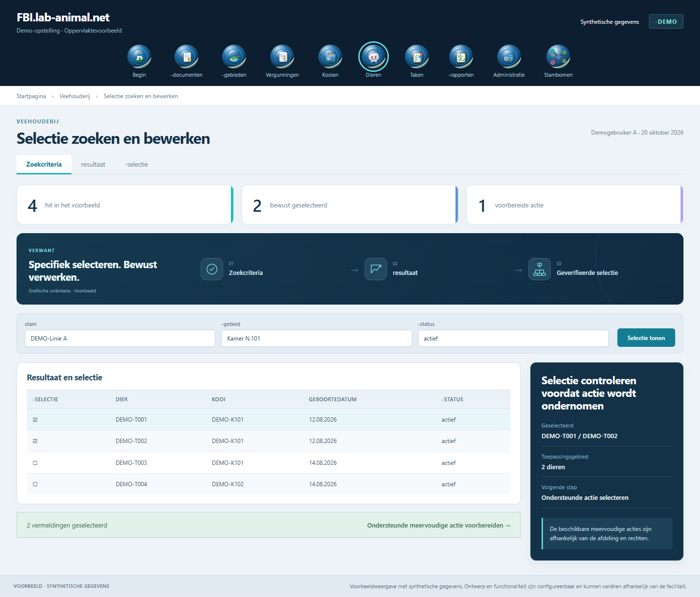Open the -documenten navigation icon

click(187, 57)
